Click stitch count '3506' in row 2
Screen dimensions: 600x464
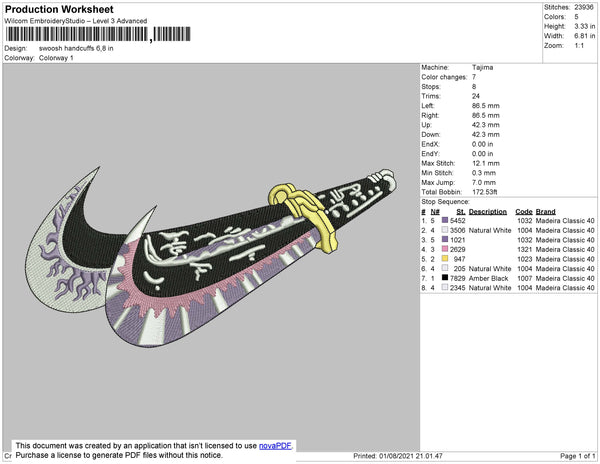(458, 230)
